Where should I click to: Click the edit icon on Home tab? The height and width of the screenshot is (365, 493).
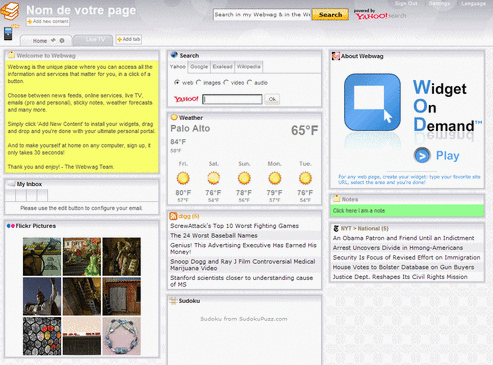click(x=53, y=41)
